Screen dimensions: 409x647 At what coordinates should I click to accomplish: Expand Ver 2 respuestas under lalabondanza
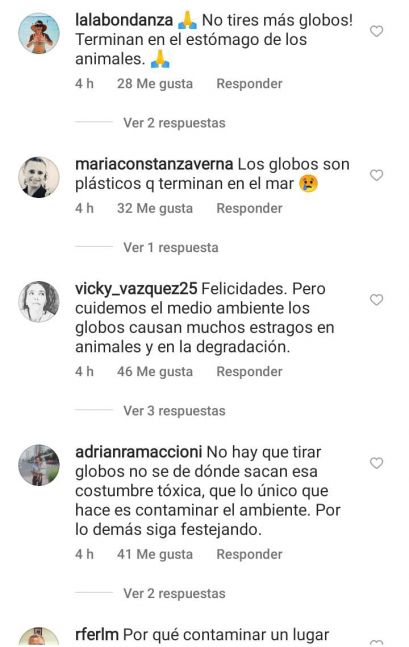point(174,123)
